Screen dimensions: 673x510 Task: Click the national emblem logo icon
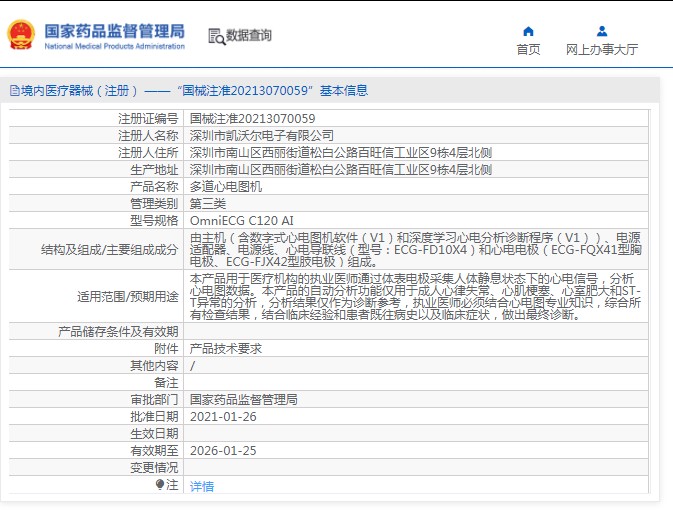[x=21, y=35]
